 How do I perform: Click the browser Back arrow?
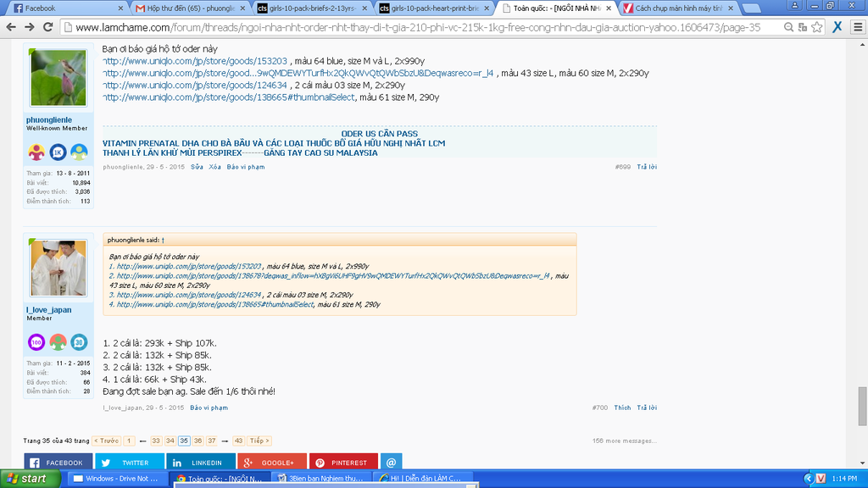[x=11, y=26]
